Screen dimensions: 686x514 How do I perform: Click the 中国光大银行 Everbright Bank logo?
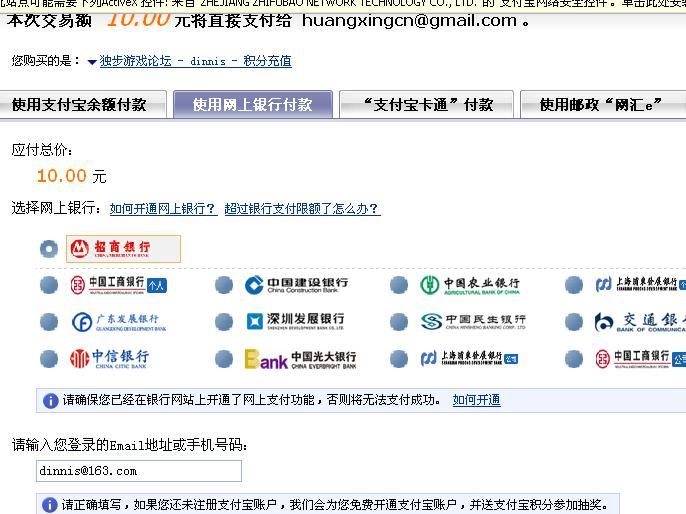point(300,359)
